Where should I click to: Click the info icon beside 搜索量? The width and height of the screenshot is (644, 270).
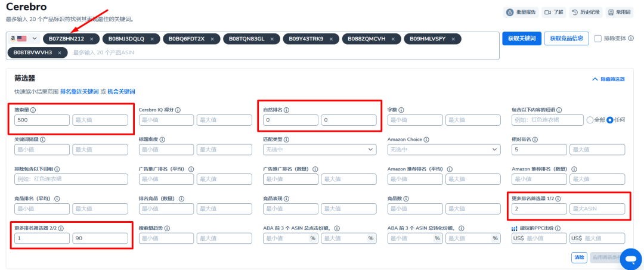[33, 110]
